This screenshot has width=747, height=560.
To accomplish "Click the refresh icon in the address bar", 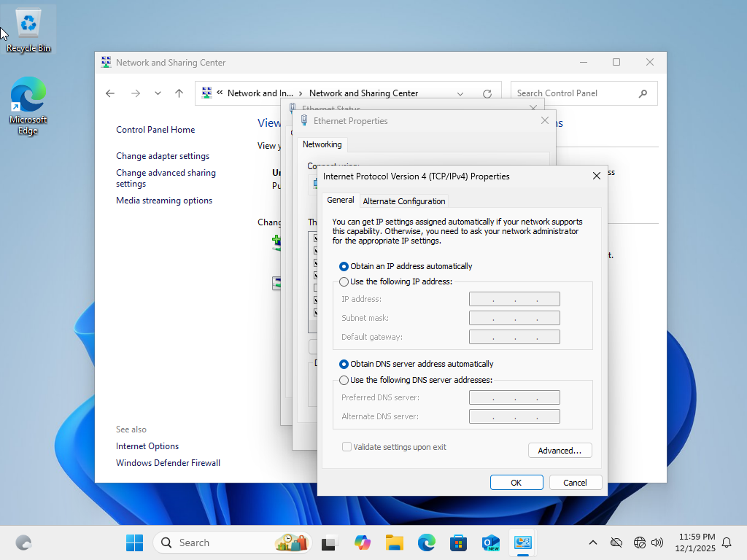I will [487, 93].
